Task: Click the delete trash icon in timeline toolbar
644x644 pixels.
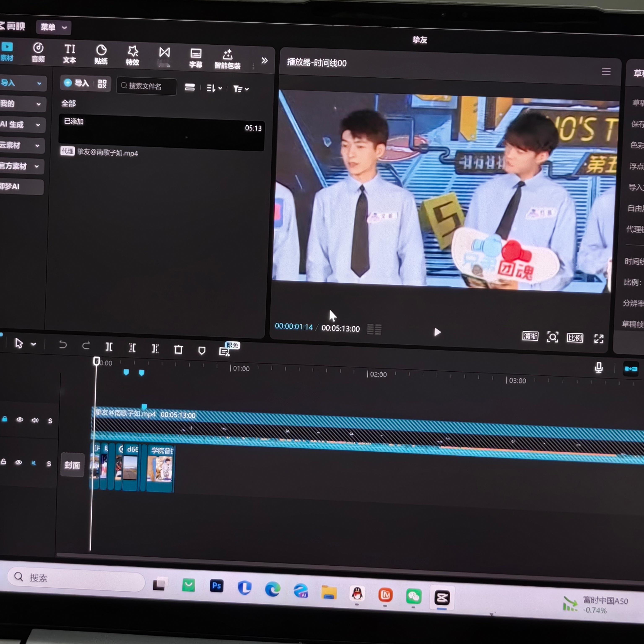Action: point(178,349)
